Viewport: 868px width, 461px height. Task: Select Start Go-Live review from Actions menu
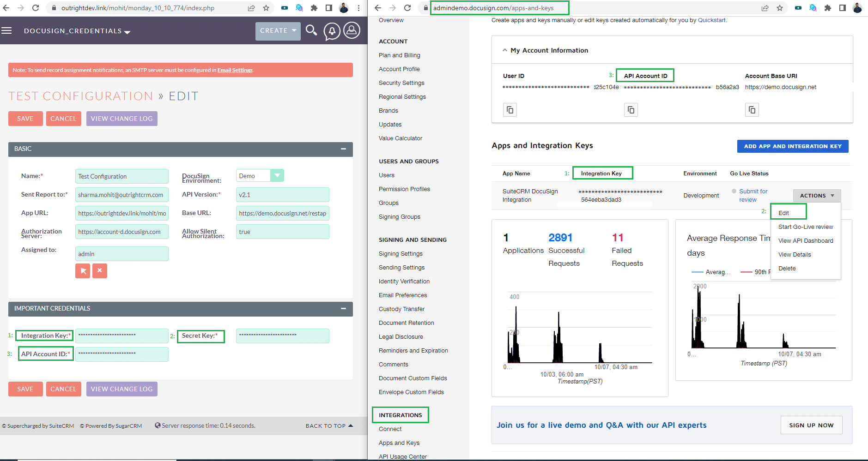806,227
